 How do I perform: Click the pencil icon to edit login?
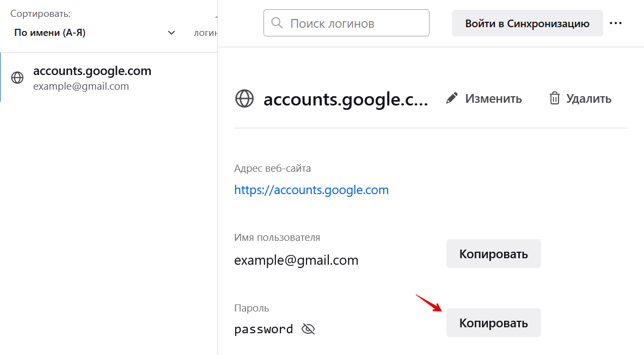tap(451, 98)
